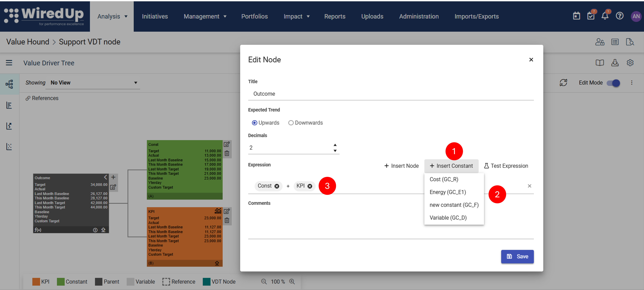The width and height of the screenshot is (644, 290).
Task: Click the upload arrow on KPI node
Action: click(x=217, y=263)
